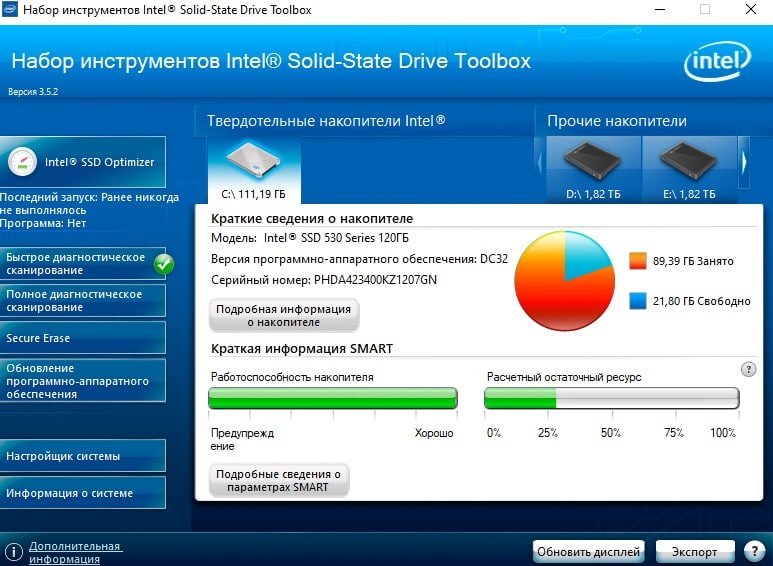Run Быстрое диагностическое сканирование
This screenshot has width=773, height=566.
pyautogui.click(x=82, y=264)
